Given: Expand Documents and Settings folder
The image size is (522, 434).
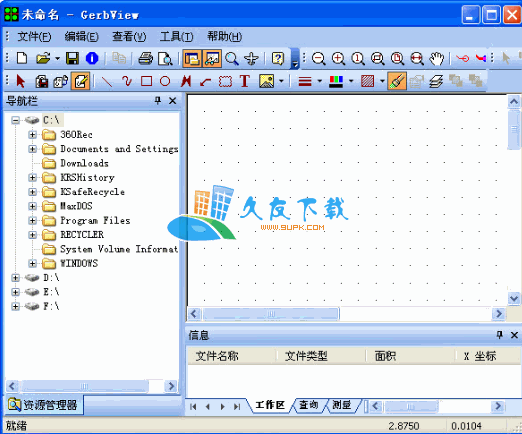Looking at the screenshot, I should [x=32, y=149].
